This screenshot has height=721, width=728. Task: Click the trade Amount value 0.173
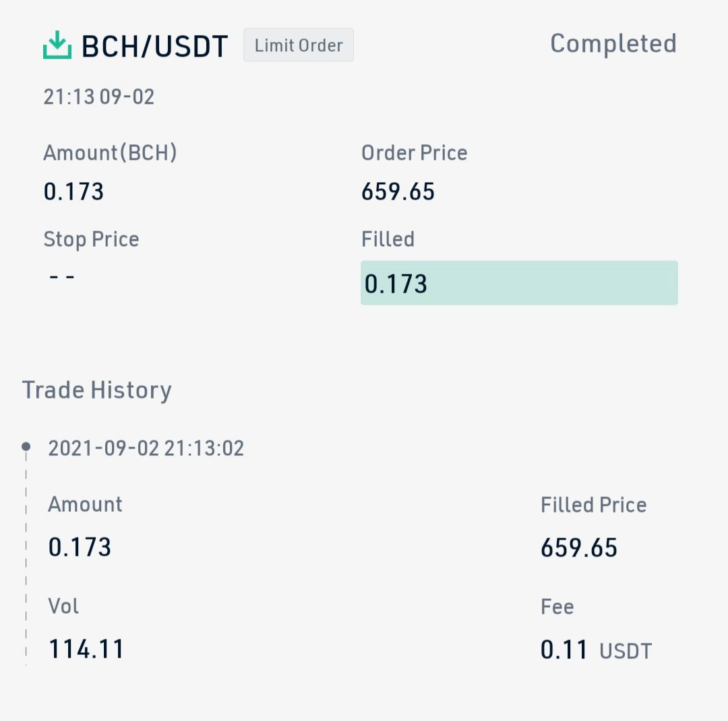[x=80, y=547]
